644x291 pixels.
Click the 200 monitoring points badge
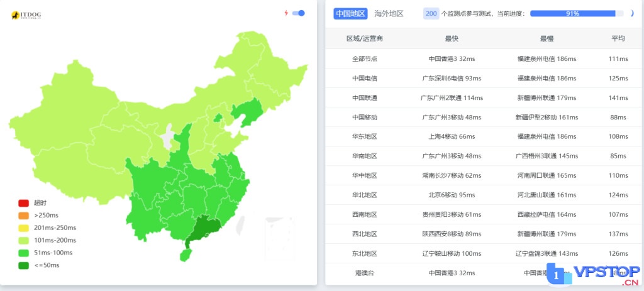[431, 14]
